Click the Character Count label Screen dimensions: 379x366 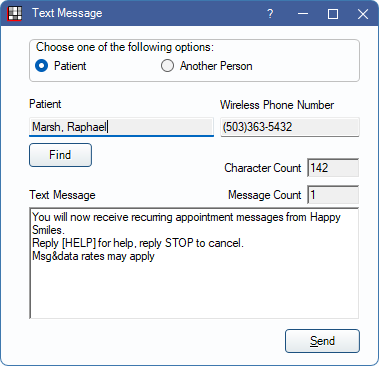click(263, 168)
